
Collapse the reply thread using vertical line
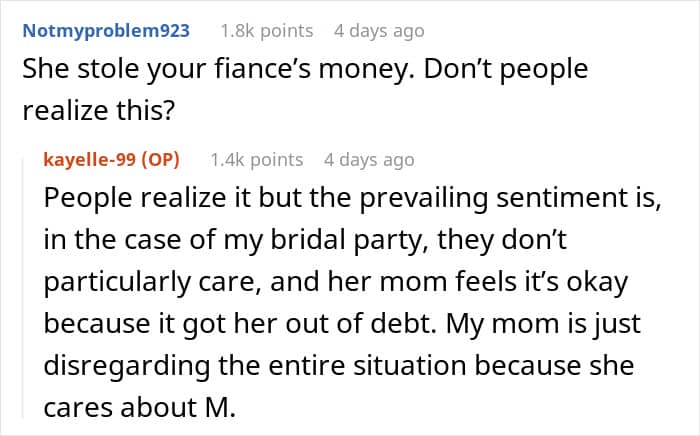coord(23,290)
